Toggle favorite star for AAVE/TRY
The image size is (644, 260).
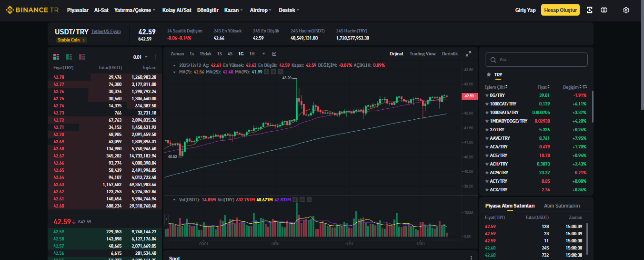click(487, 138)
